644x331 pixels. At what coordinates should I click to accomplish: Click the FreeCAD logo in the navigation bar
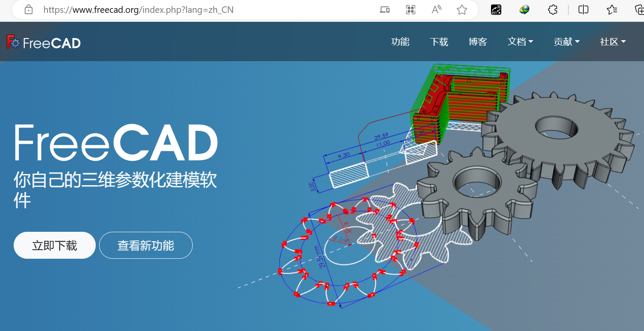point(43,41)
